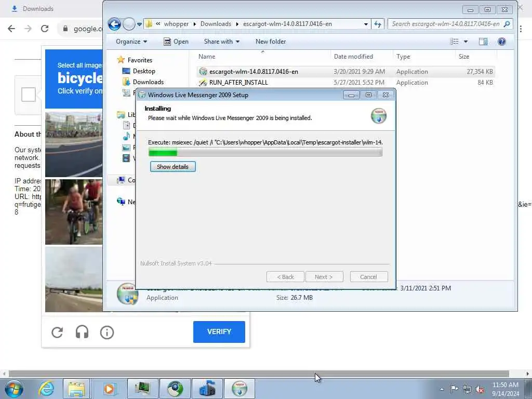
Task: Click Show details in the setup dialog
Action: [172, 167]
